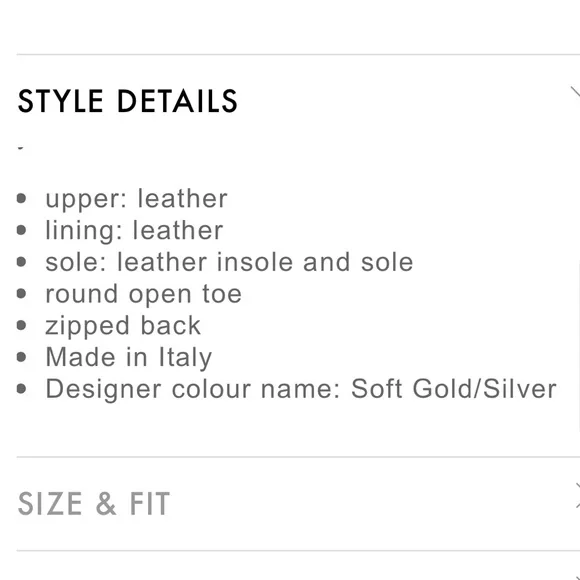The width and height of the screenshot is (580, 580).
Task: Click 'sole: leather insole and sole' text
Action: tap(229, 262)
